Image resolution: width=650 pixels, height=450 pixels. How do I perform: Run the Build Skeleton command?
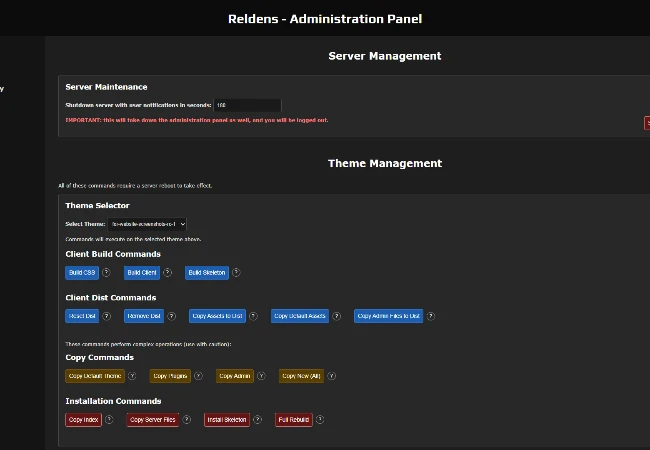[x=207, y=273]
